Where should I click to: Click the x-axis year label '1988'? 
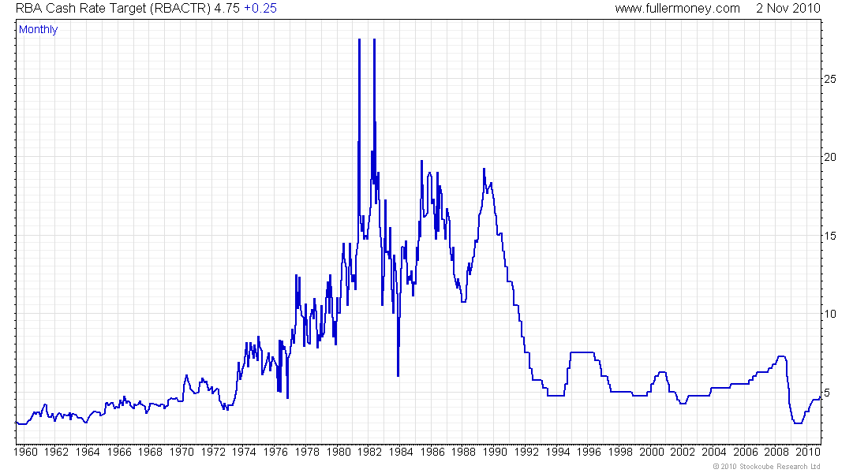463,452
